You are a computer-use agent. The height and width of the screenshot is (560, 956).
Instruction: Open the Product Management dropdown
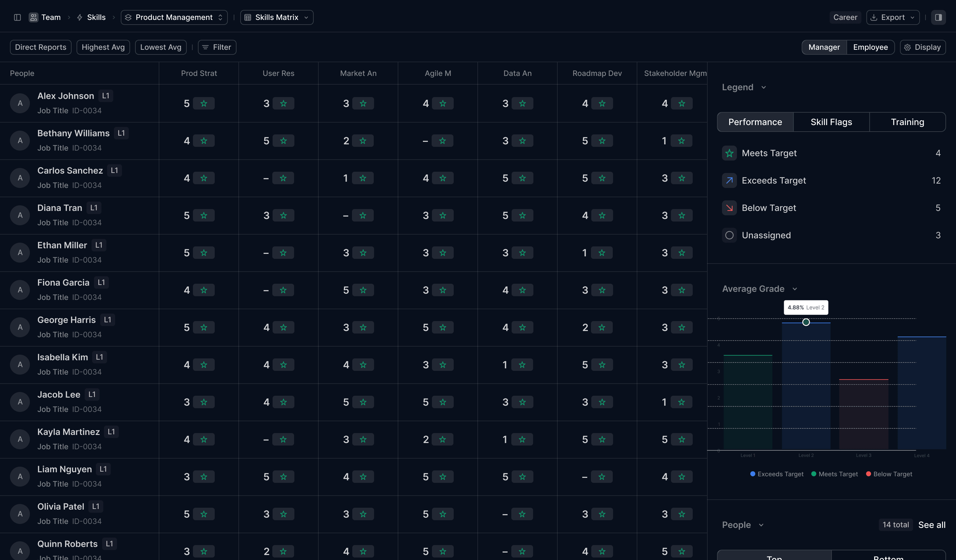point(174,17)
